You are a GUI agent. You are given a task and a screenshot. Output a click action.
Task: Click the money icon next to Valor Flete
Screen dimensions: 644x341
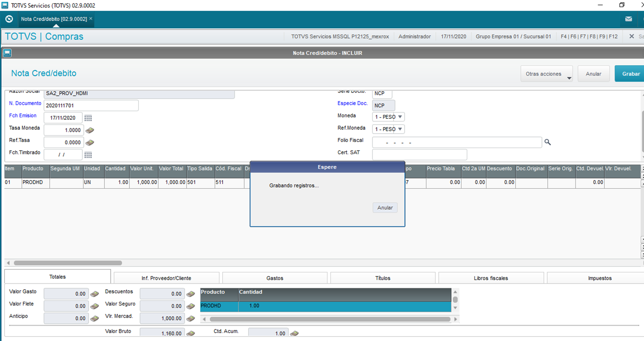coord(95,306)
